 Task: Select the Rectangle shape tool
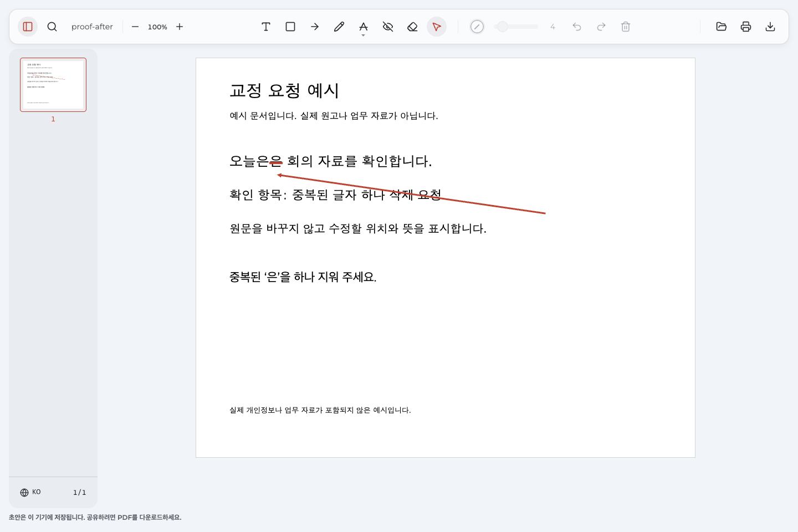pyautogui.click(x=290, y=27)
